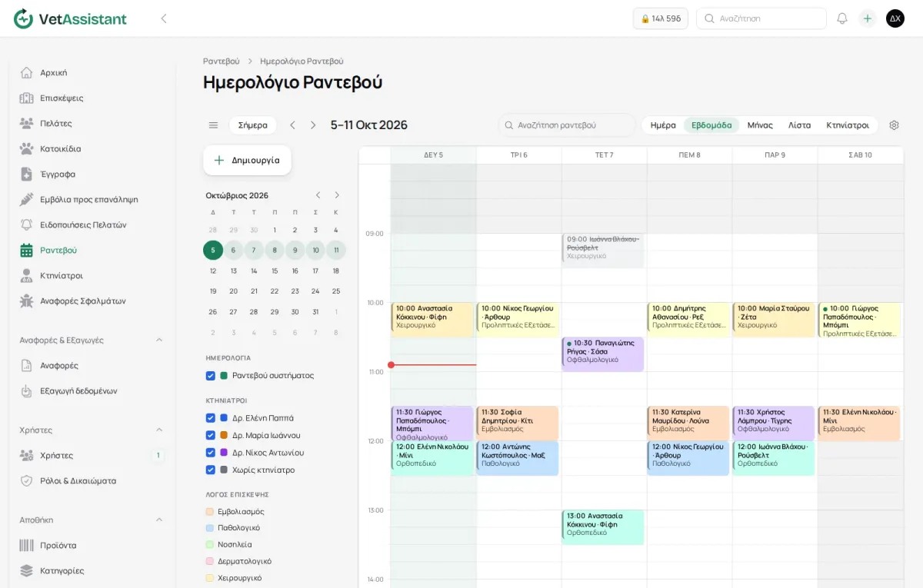Viewport: 923px width, 588px height.
Task: Click the Παθολογικό color swatch
Action: [210, 528]
